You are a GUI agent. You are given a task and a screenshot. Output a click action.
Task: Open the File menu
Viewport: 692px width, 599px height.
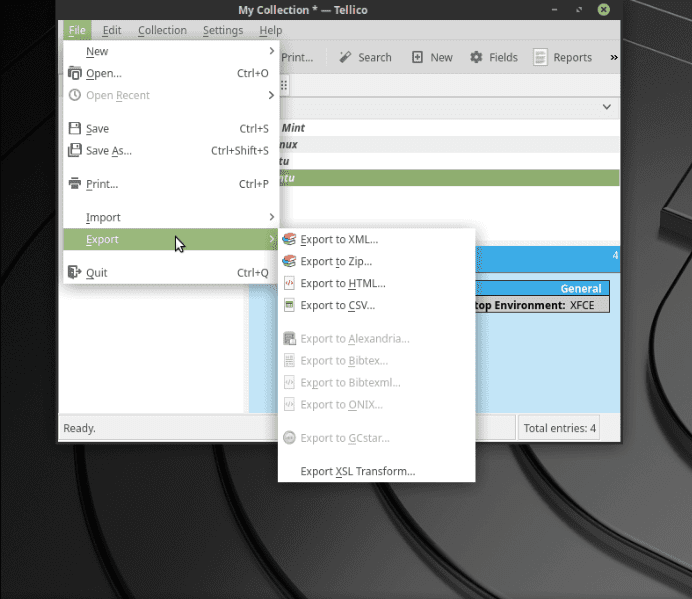pyautogui.click(x=77, y=30)
